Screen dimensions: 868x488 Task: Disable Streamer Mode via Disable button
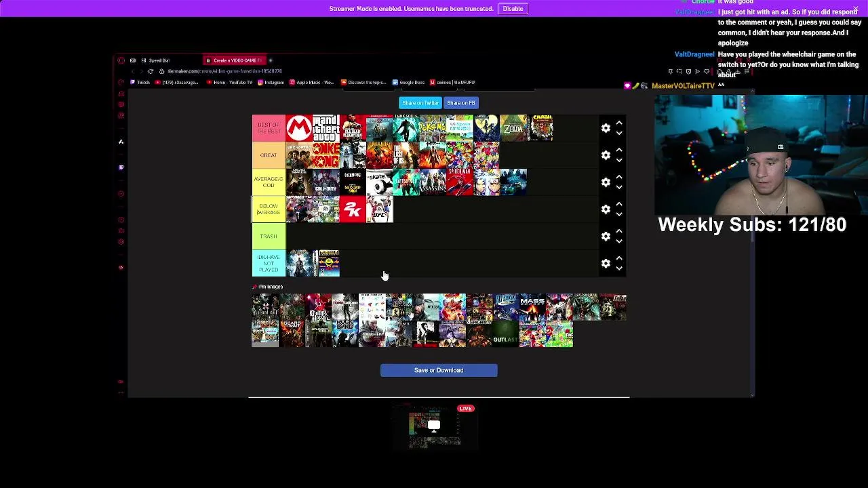point(513,9)
